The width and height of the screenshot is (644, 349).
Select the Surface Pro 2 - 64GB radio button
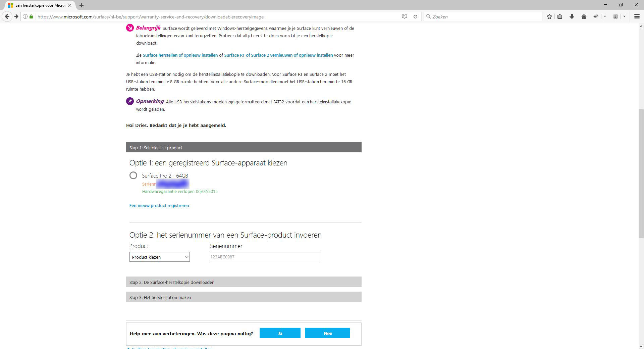coord(133,175)
